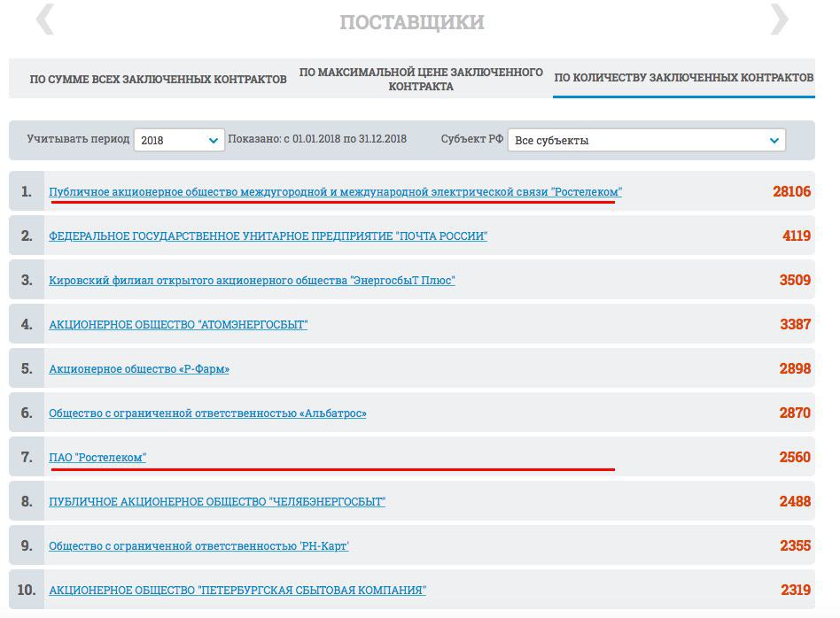Click contract count 3509
840x618 pixels.
[x=795, y=280]
